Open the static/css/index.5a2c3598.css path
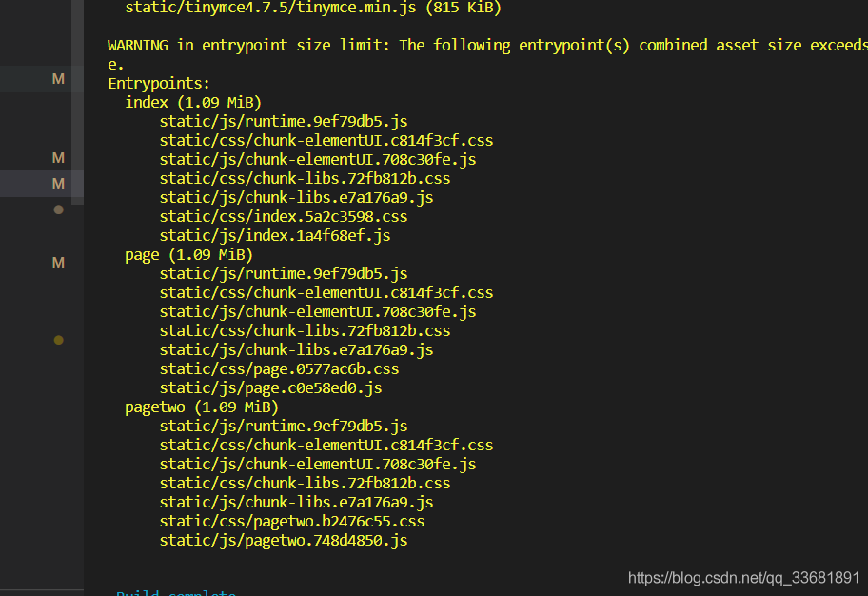This screenshot has height=596, width=868. [x=284, y=216]
